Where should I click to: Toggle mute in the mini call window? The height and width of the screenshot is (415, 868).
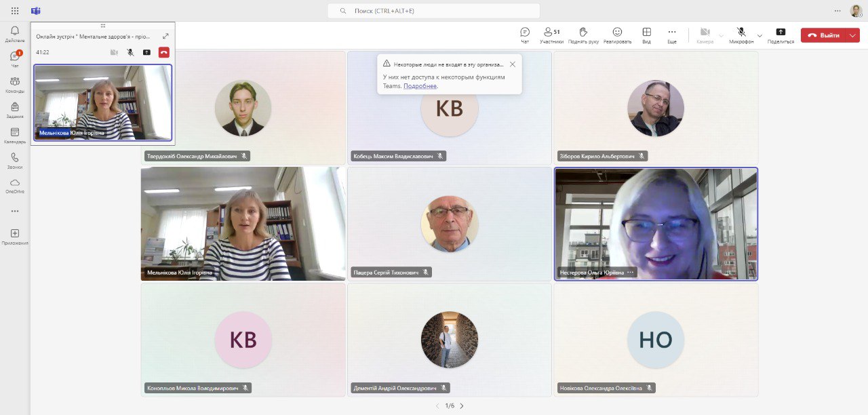click(x=130, y=52)
